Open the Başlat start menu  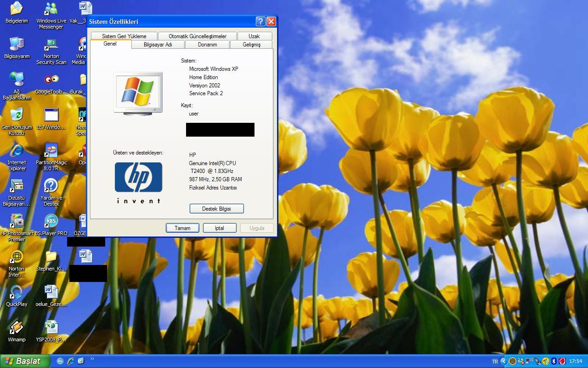pos(25,361)
